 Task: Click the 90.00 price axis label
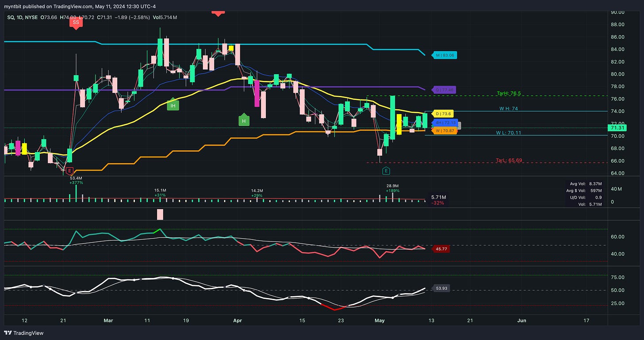coord(617,12)
